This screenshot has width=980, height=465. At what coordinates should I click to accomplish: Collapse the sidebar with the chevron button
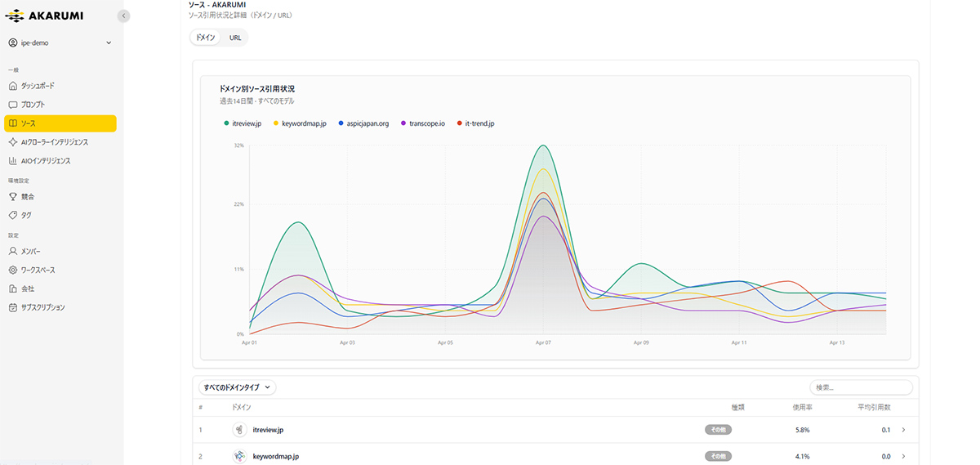click(x=123, y=16)
